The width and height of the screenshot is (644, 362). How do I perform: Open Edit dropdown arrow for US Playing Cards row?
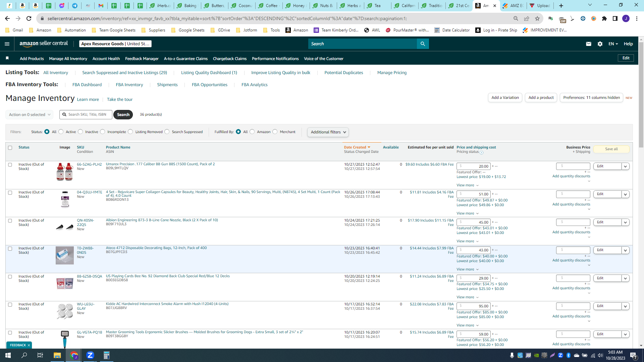coord(626,278)
